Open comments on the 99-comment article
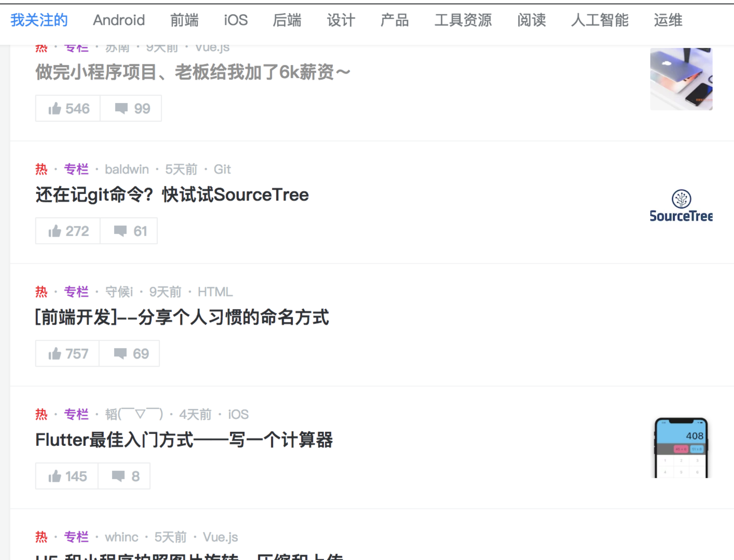The height and width of the screenshot is (560, 734). [x=131, y=108]
